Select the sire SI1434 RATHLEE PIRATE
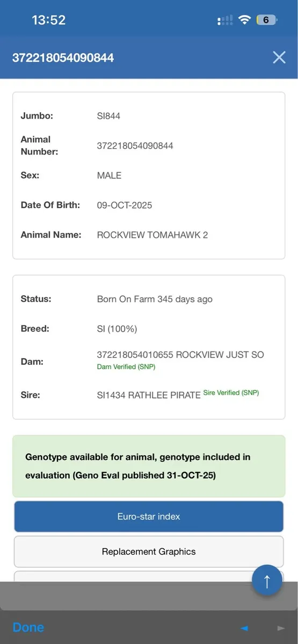The width and height of the screenshot is (298, 644). click(x=149, y=395)
